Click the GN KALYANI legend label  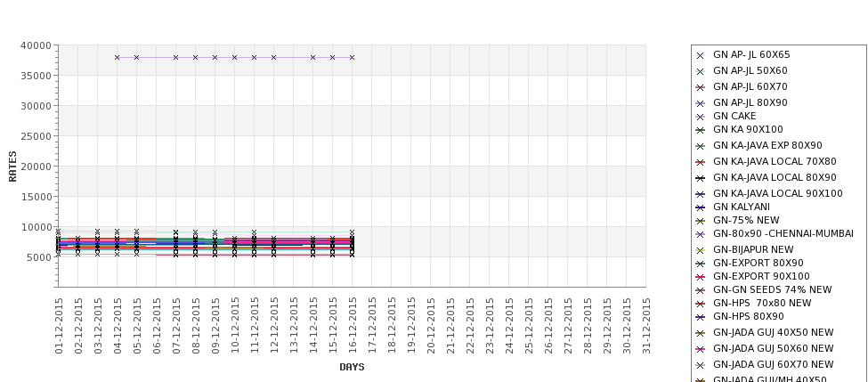[x=742, y=207]
